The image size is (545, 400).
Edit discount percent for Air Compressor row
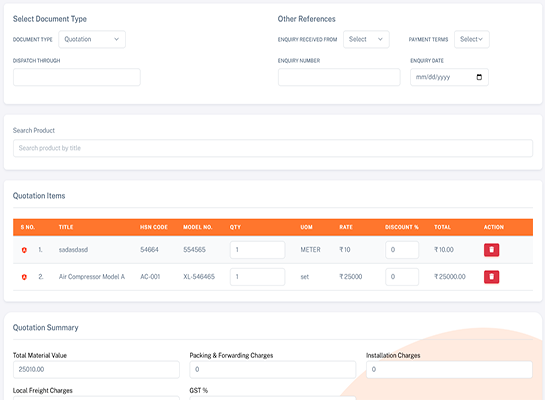[x=402, y=277]
